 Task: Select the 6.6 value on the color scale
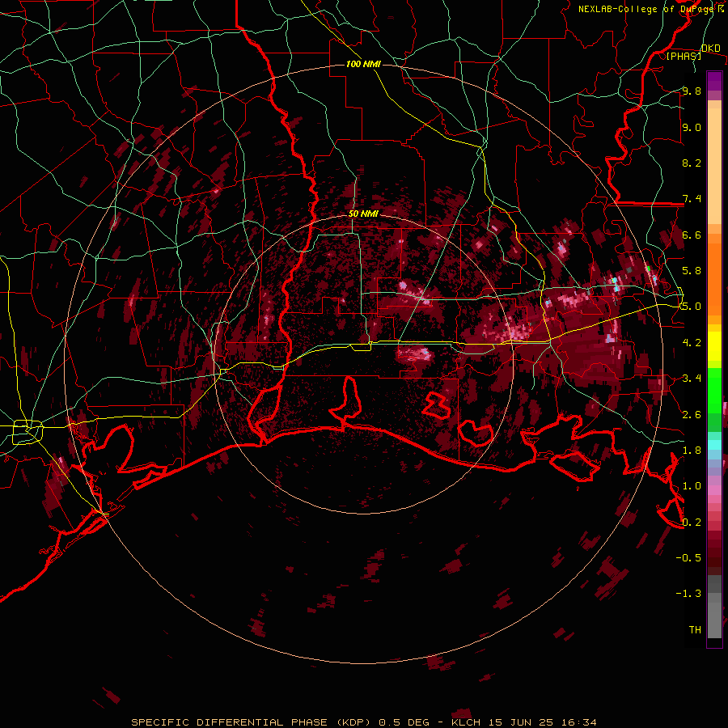[x=692, y=235]
